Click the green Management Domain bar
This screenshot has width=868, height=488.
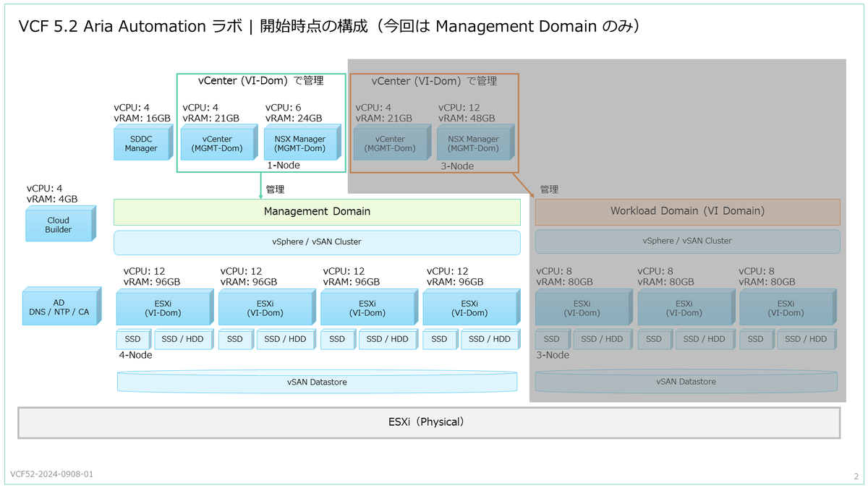click(317, 212)
